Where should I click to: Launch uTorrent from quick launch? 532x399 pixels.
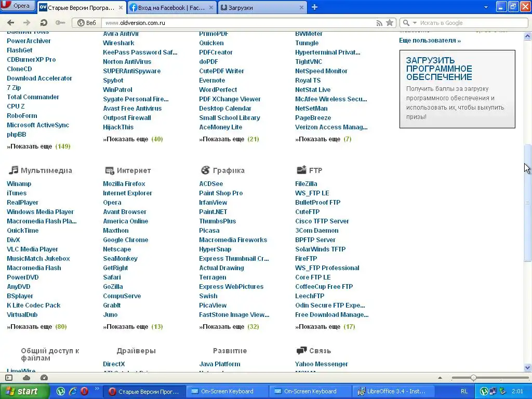click(61, 392)
